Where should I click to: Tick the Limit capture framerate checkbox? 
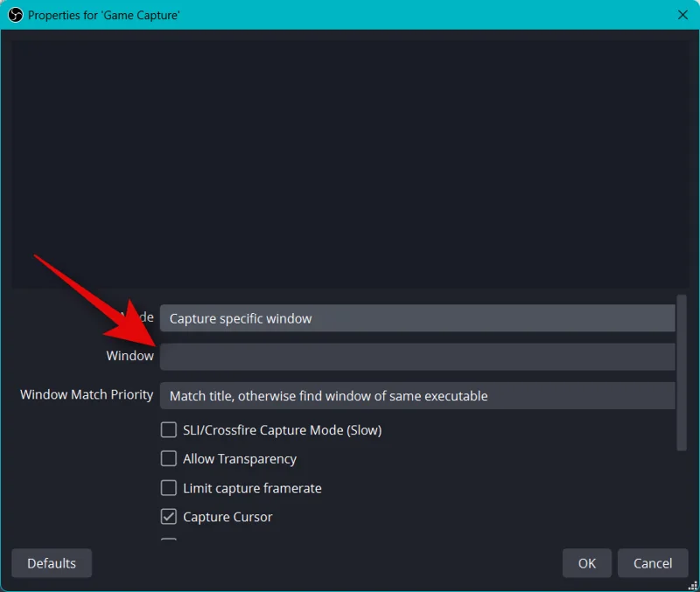[169, 488]
